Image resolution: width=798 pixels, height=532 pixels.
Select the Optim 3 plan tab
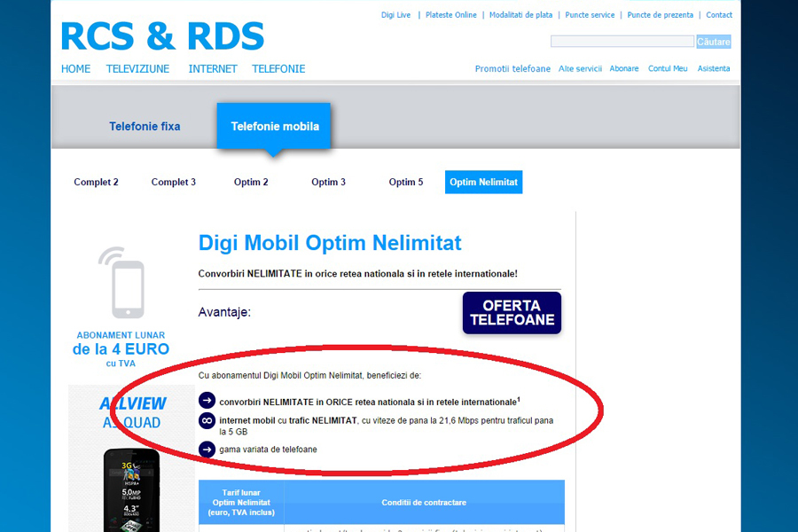[x=328, y=182]
